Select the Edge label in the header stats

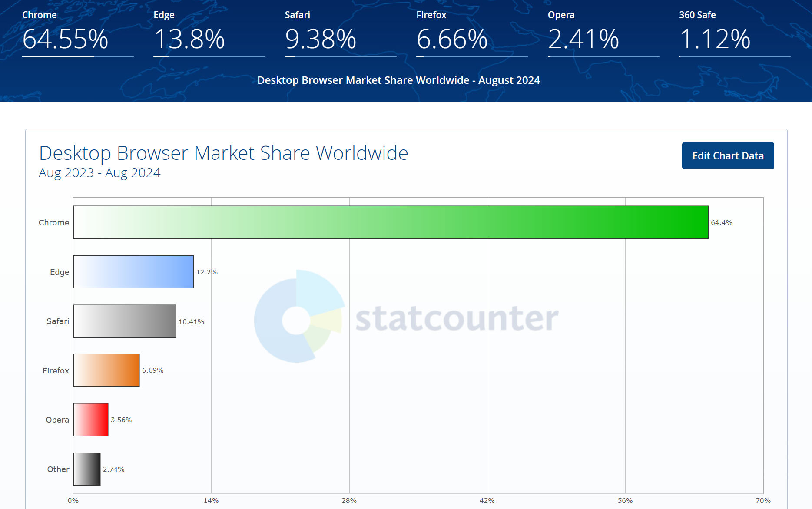(x=164, y=15)
